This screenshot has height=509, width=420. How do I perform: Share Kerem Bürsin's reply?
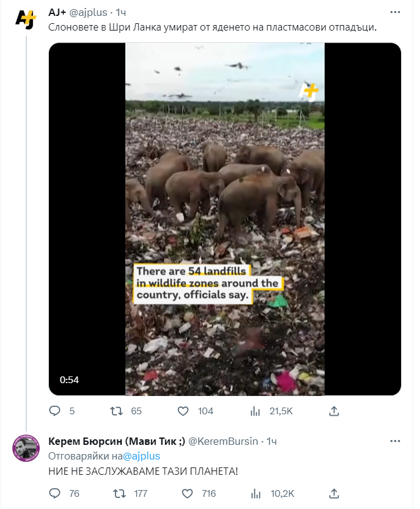tap(334, 493)
